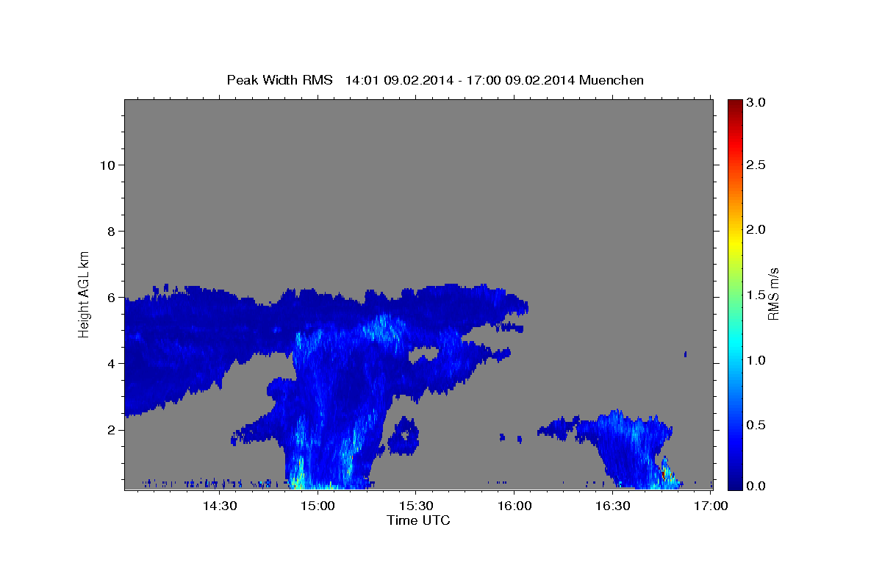Click the 2.0 colorbar value
The image size is (882, 588).
tap(756, 229)
